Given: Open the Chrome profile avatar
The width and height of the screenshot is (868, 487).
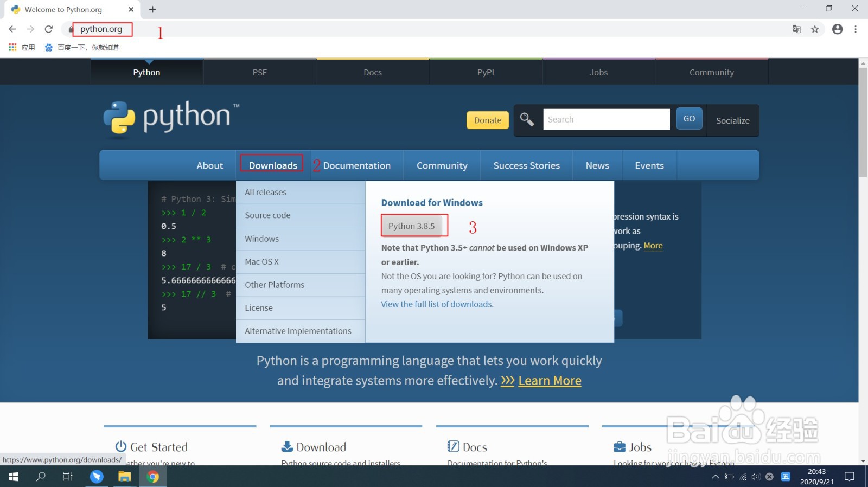Looking at the screenshot, I should coord(837,29).
